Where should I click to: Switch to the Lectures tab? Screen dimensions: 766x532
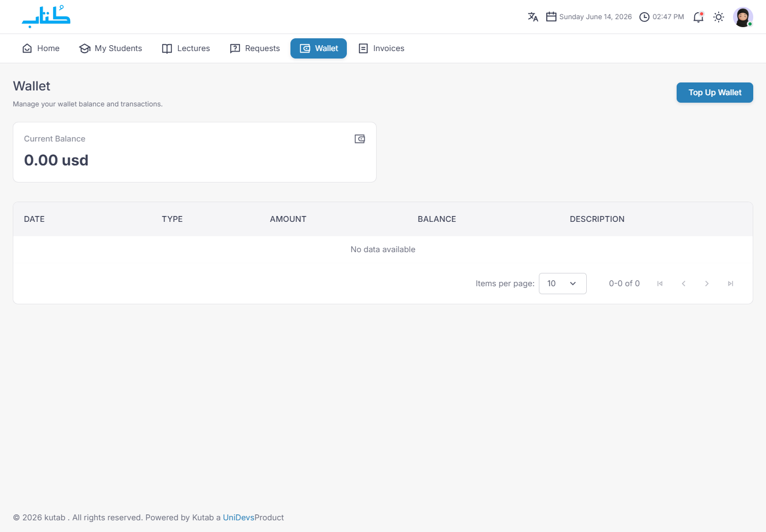tap(186, 48)
